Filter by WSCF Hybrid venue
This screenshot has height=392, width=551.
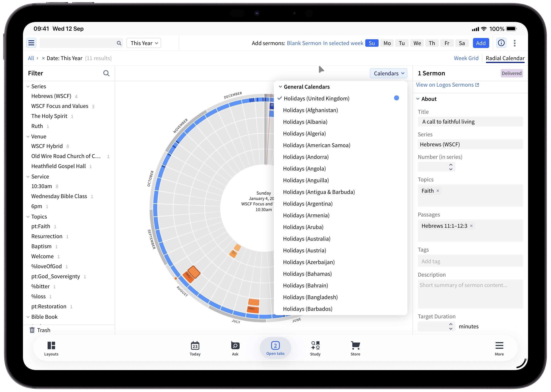click(x=47, y=146)
